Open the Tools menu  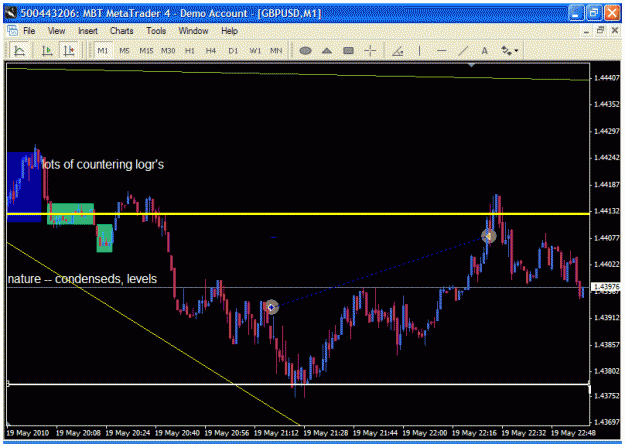coord(156,31)
